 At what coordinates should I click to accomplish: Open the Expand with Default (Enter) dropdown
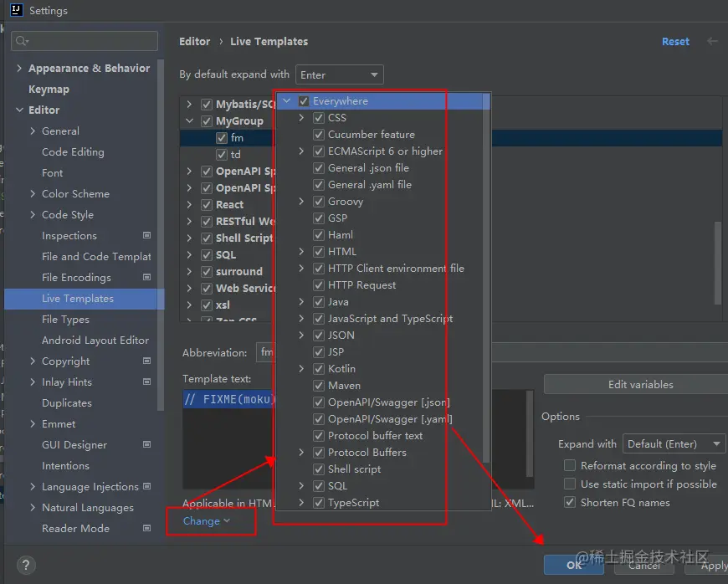pyautogui.click(x=674, y=443)
